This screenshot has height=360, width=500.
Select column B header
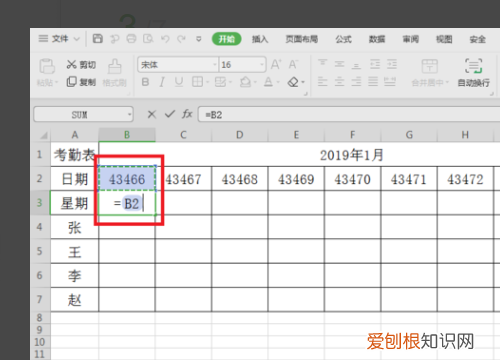[127, 135]
